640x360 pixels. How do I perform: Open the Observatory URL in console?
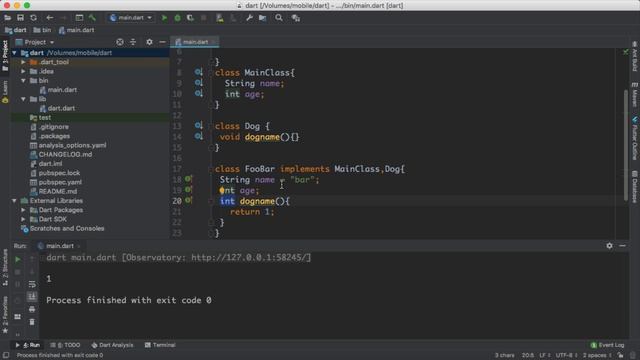pyautogui.click(x=249, y=258)
